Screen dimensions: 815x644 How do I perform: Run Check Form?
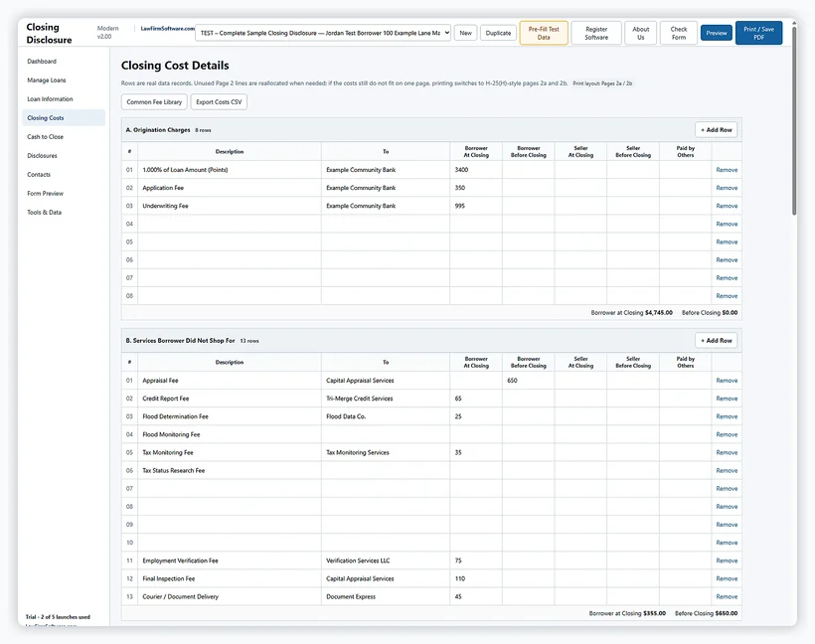tap(678, 33)
